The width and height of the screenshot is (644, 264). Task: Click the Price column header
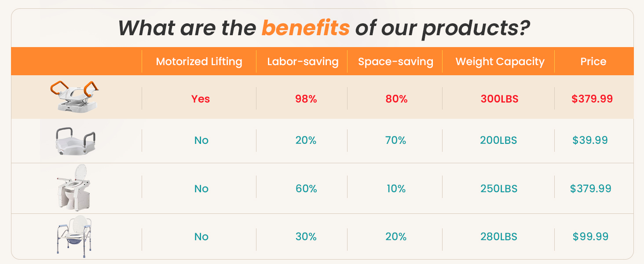[593, 62]
